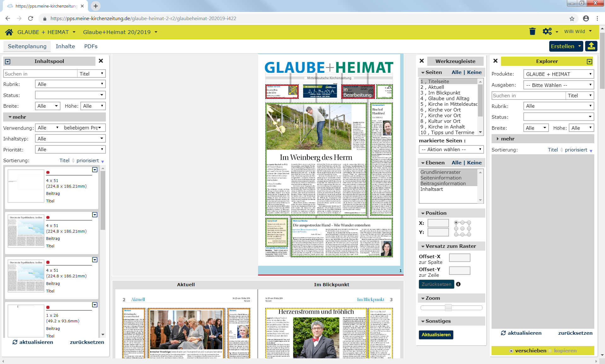The image size is (605, 364).
Task: Bookmark this page with the star icon
Action: point(572,19)
